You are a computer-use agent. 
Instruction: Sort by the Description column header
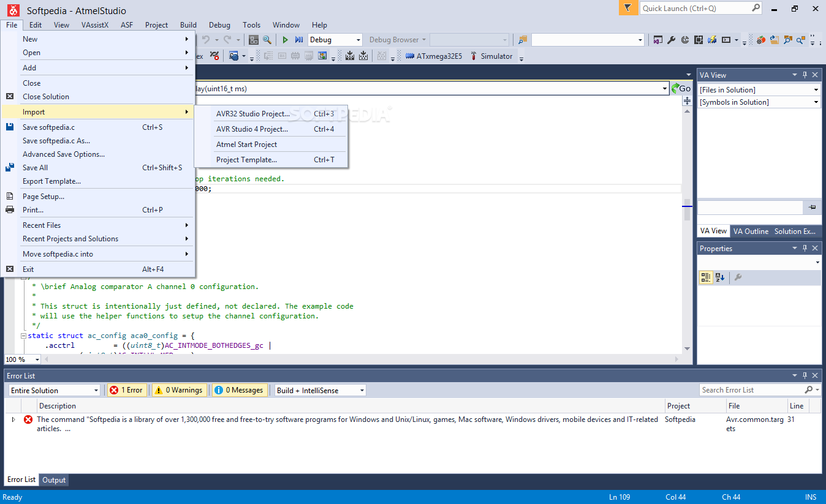pos(350,405)
